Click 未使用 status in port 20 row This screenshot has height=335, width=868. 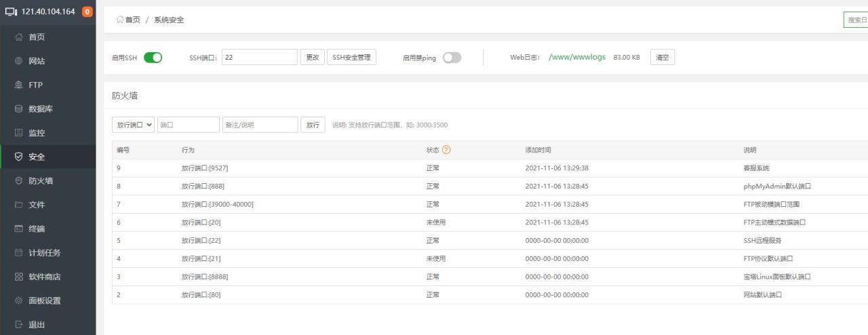coord(435,222)
